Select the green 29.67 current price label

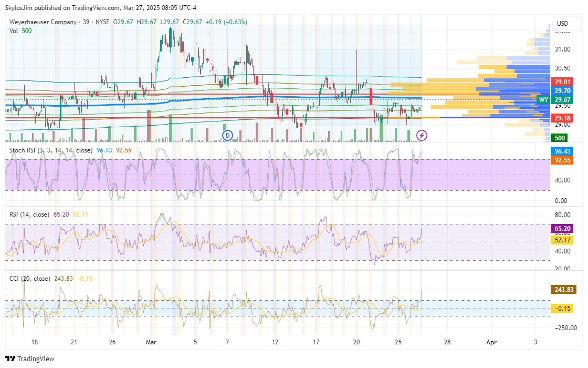(x=563, y=100)
